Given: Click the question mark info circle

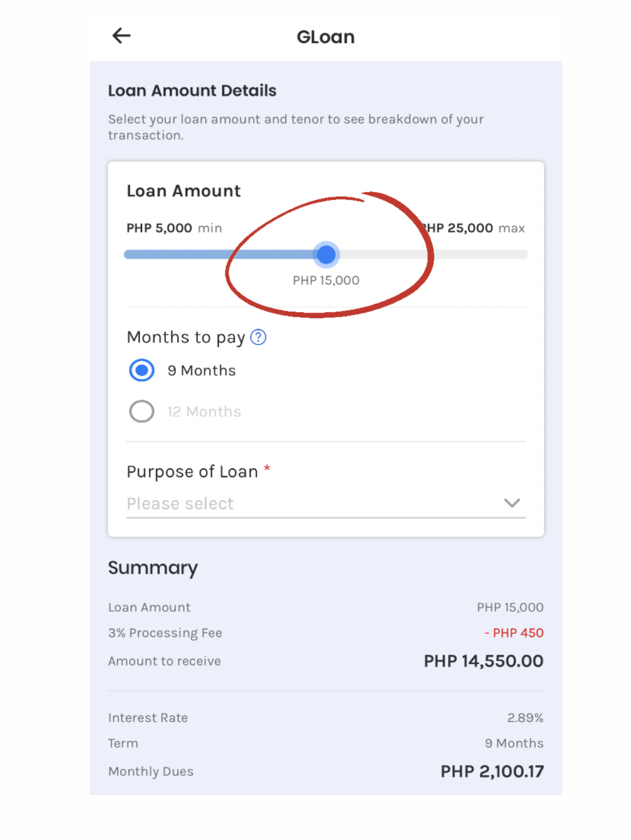Looking at the screenshot, I should (x=258, y=337).
